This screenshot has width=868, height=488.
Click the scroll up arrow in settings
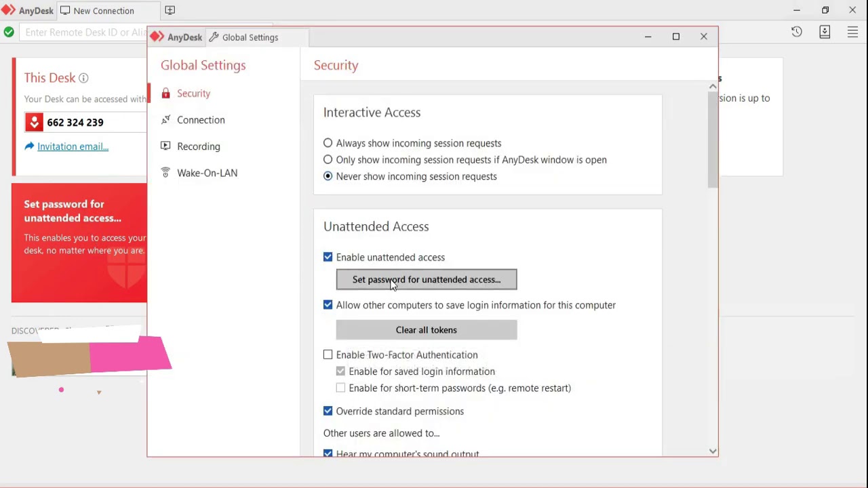click(713, 86)
